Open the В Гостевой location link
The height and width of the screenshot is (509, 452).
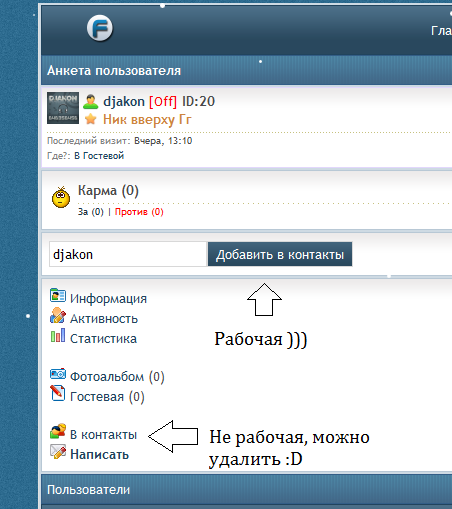click(99, 156)
